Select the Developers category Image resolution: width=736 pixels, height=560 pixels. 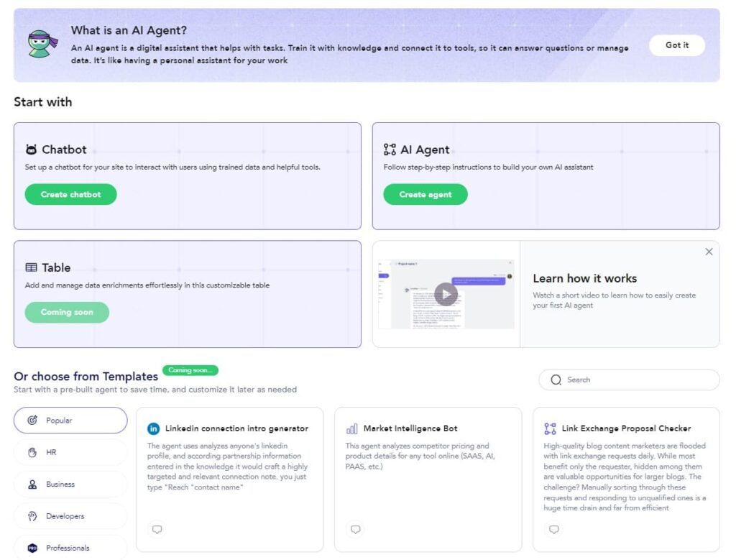[x=70, y=515]
